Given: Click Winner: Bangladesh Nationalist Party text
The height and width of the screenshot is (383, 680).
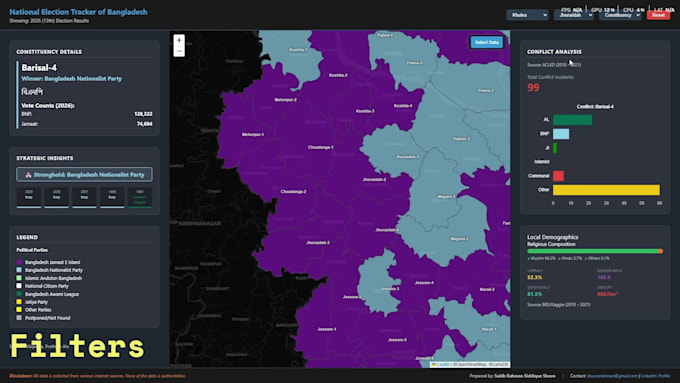Looking at the screenshot, I should (72, 79).
